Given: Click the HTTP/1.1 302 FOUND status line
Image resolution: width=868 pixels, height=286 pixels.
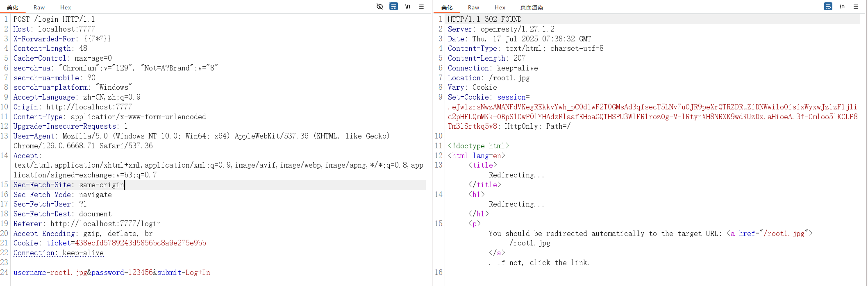Looking at the screenshot, I should [484, 19].
